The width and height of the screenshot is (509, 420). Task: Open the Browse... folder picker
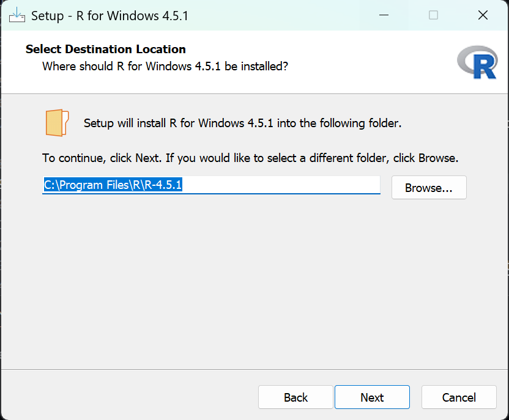coord(428,188)
